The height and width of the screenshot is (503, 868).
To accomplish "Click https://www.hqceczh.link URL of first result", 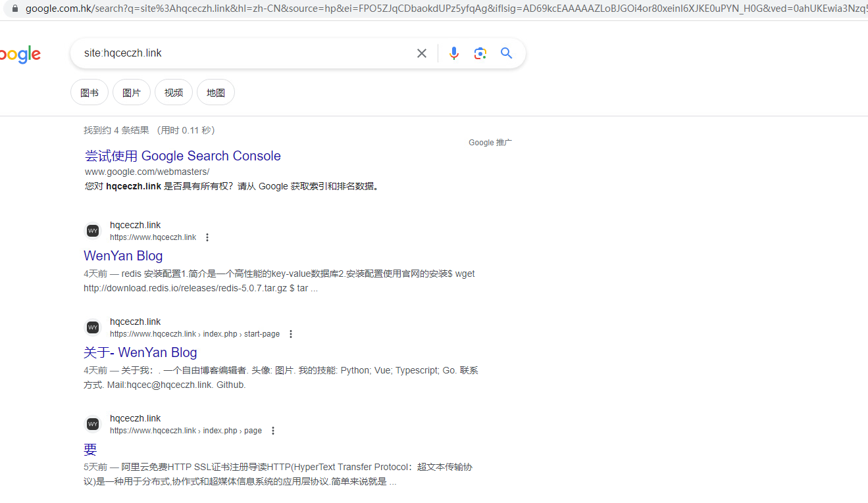I will [x=153, y=237].
